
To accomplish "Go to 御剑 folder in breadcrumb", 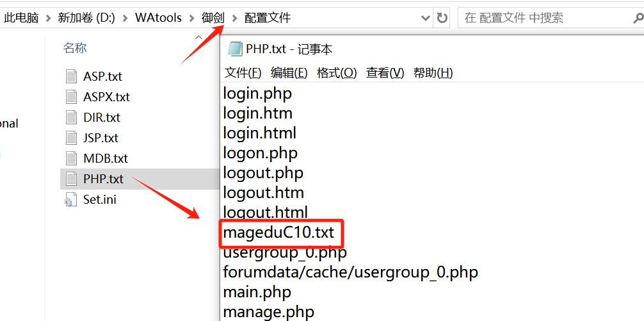I will (x=213, y=18).
